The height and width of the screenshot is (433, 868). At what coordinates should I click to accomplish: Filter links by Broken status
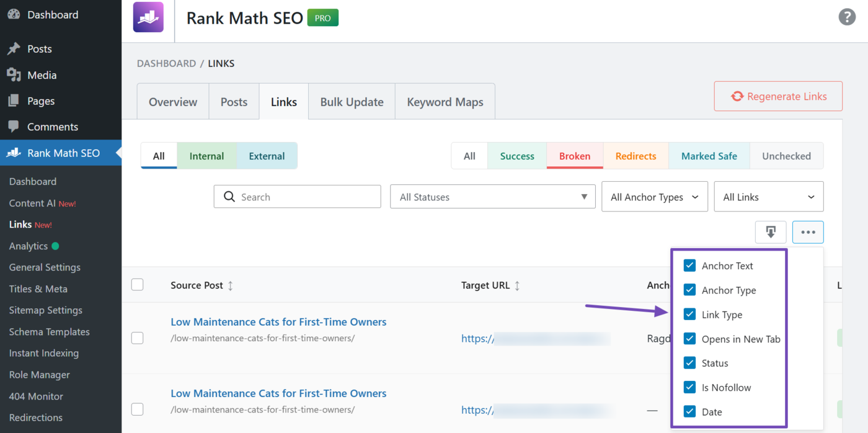click(x=574, y=156)
